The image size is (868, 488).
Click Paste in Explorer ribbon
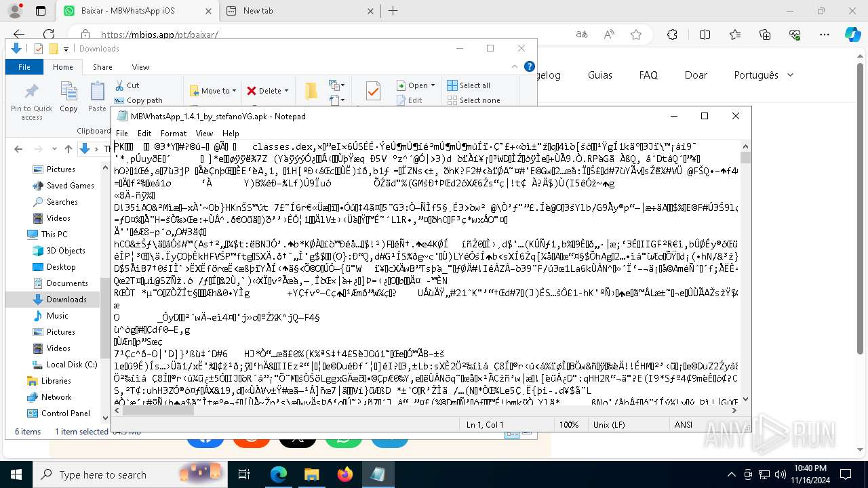(x=97, y=98)
